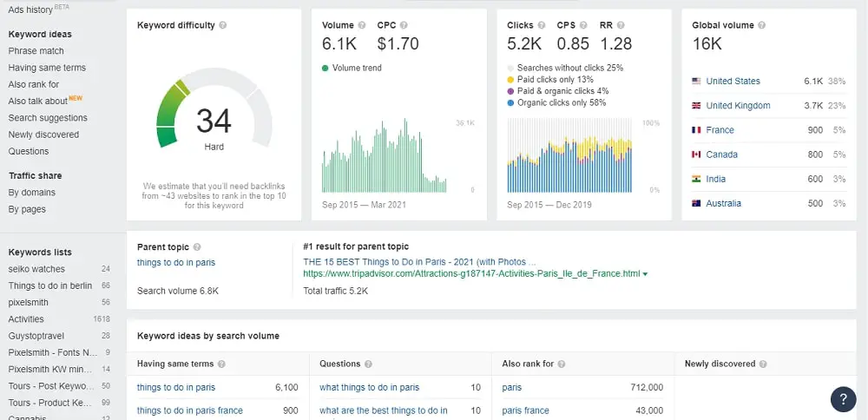The width and height of the screenshot is (868, 420).
Task: Click the purple Paid & organic clicks legend dot
Action: click(510, 91)
